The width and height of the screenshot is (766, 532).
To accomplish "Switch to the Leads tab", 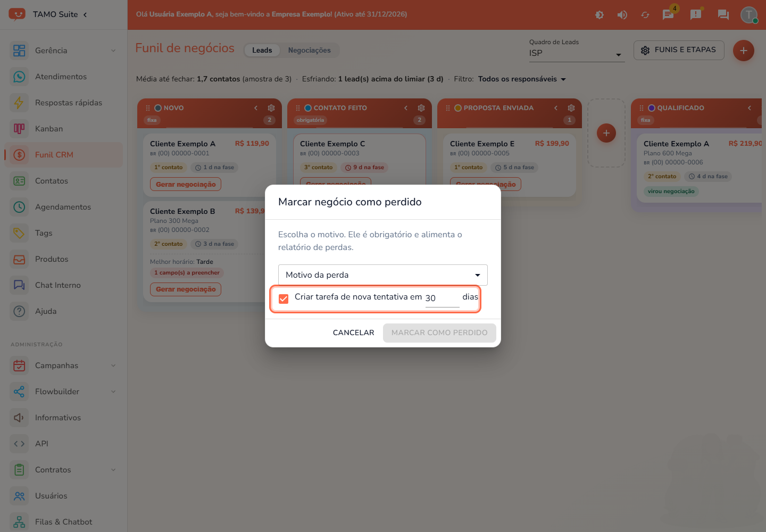I will 262,50.
